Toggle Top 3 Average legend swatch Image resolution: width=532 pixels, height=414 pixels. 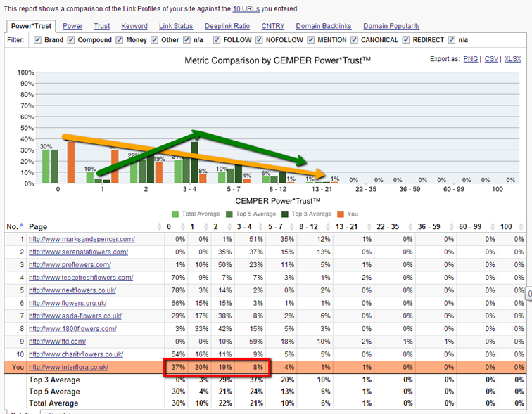pos(285,214)
